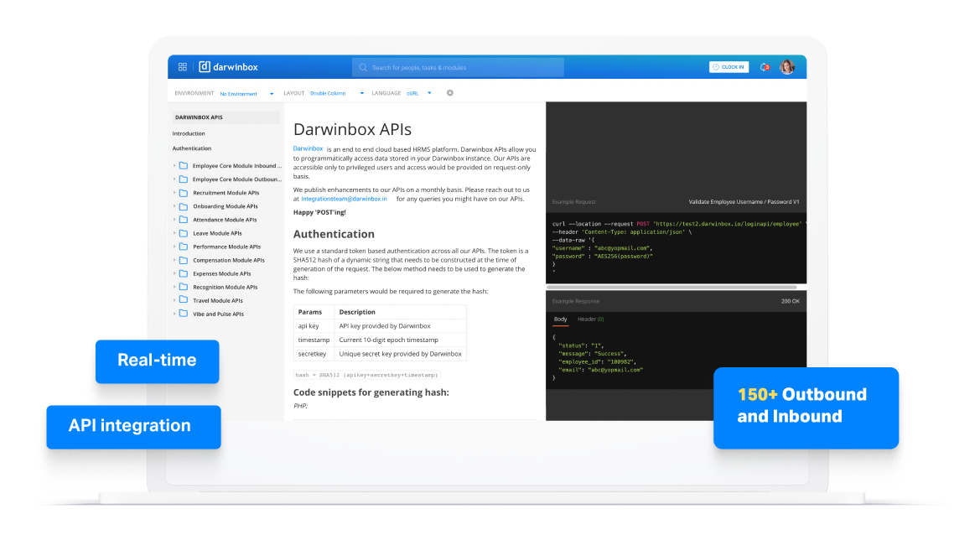Open the settings gear icon
The width and height of the screenshot is (980, 540).
tap(450, 93)
